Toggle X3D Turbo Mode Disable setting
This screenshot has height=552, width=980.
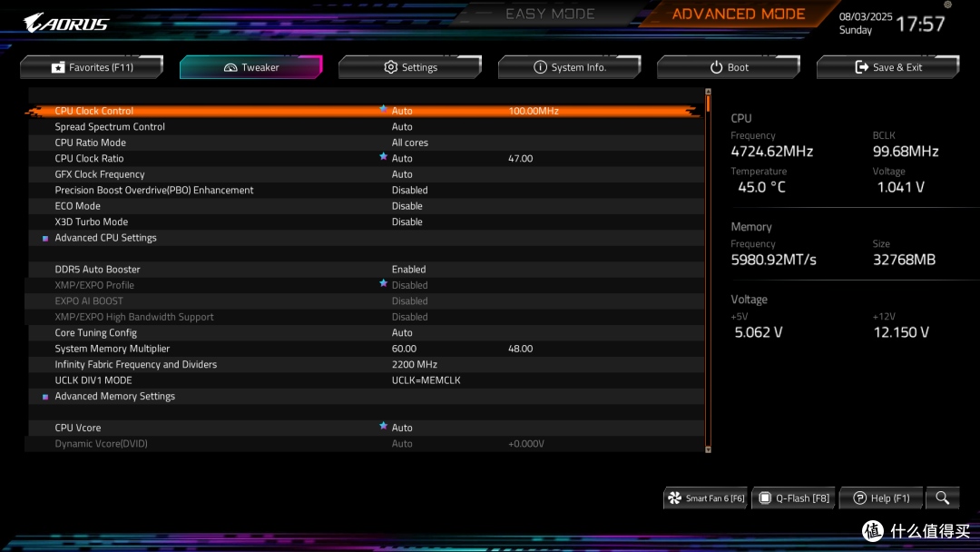[x=407, y=222]
